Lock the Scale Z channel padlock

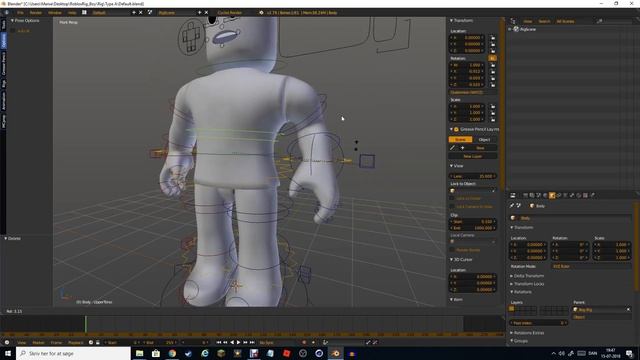pyautogui.click(x=493, y=119)
